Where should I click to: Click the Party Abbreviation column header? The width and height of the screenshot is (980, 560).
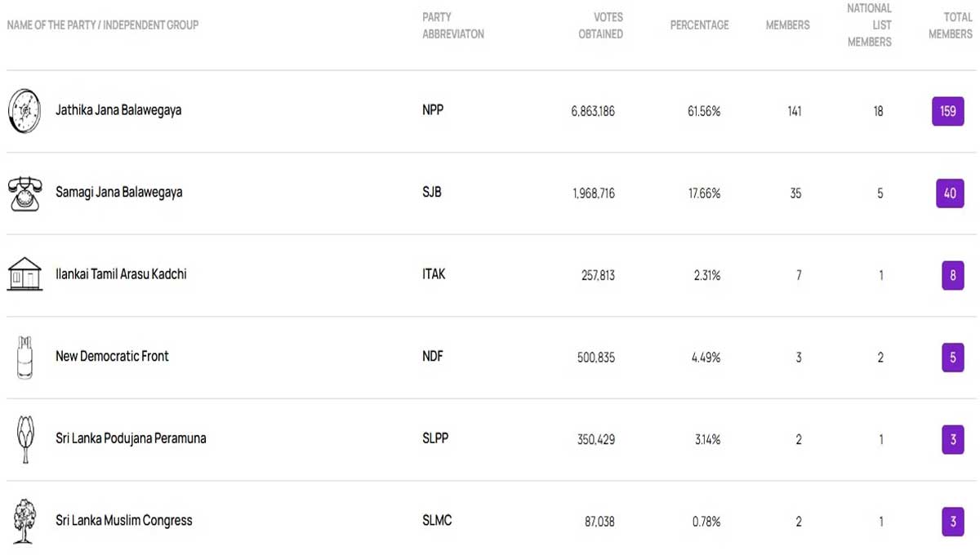(x=453, y=25)
